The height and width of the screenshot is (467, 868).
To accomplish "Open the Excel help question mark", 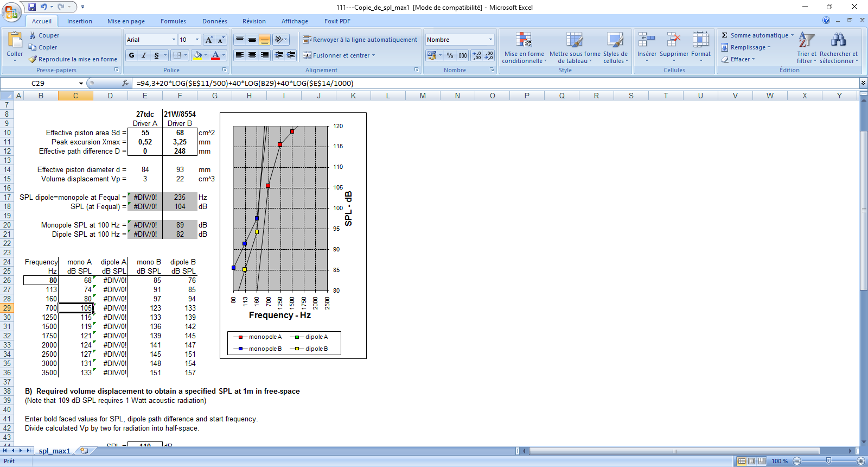I will (x=826, y=20).
